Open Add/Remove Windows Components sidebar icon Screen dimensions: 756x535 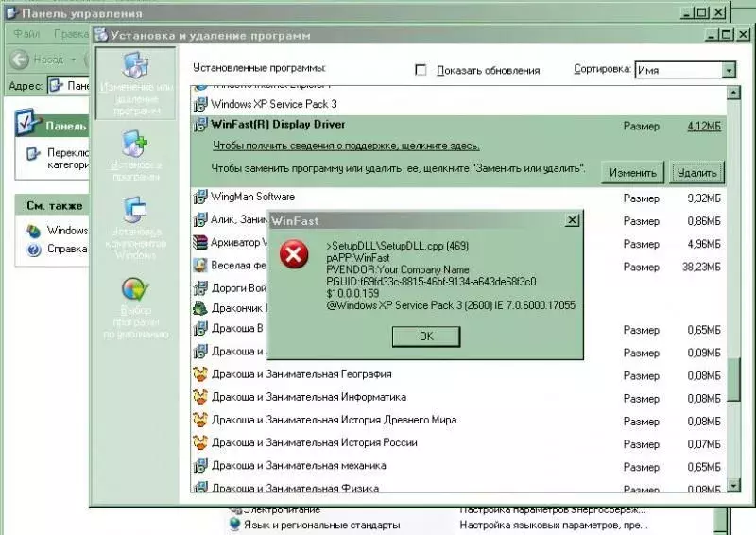tap(135, 211)
